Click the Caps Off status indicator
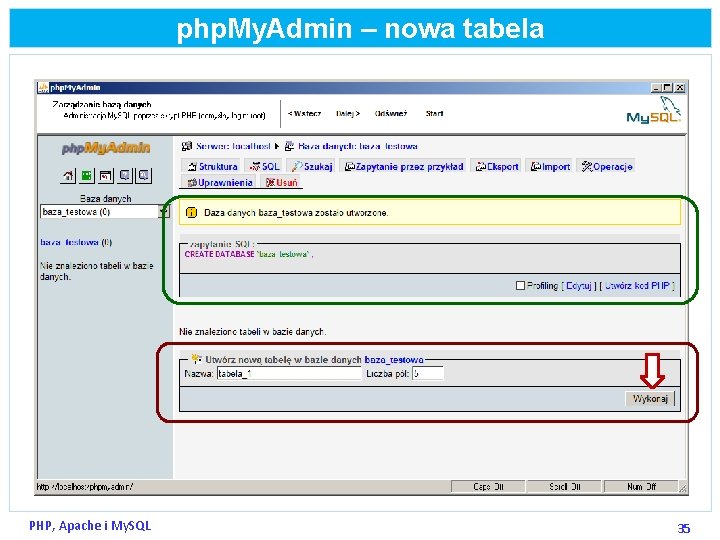Screen dimensions: 720x540 (x=488, y=486)
